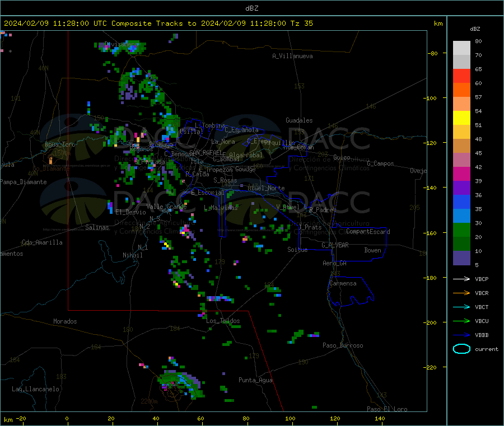504x426 pixels.
Task: Click the Punta_Agua map label
Action: [x=255, y=380]
